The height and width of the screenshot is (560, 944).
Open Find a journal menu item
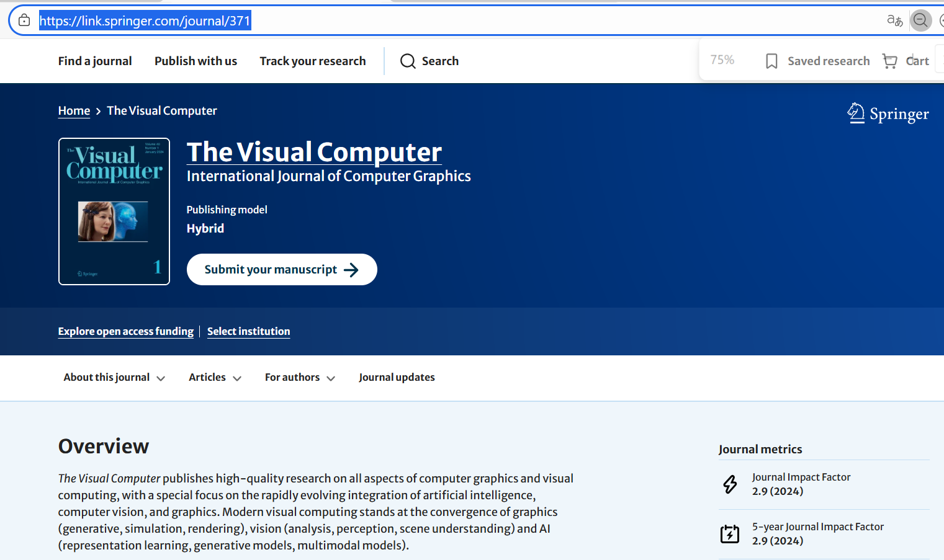click(x=95, y=61)
